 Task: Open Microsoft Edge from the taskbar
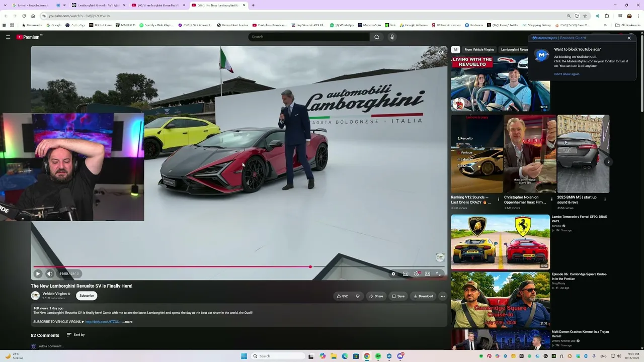pyautogui.click(x=345, y=356)
